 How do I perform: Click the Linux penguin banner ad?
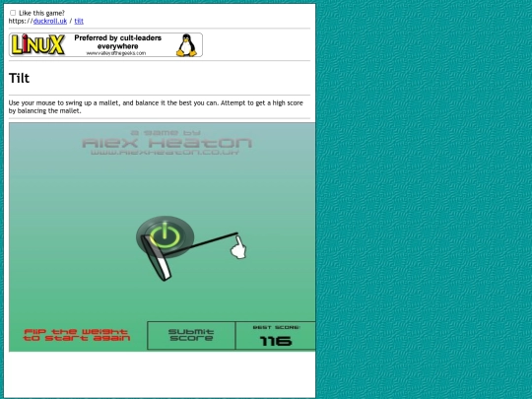click(x=105, y=44)
